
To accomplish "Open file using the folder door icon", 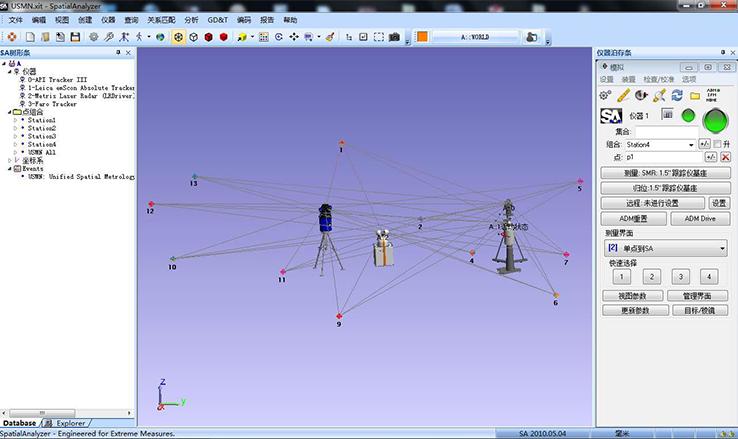I will point(45,37).
